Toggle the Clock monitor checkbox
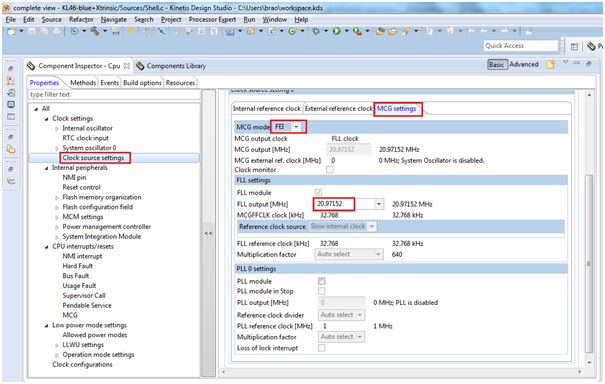605x384 pixels. pos(330,169)
